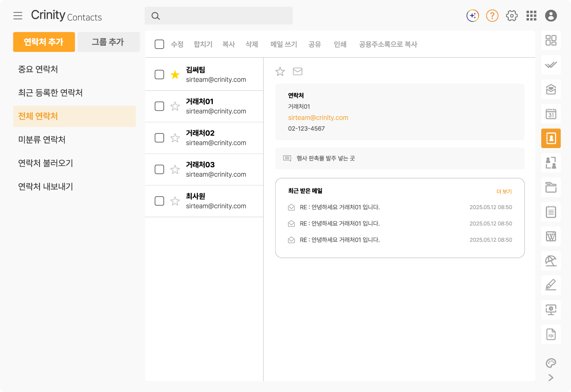Star the 거래처03 contact

click(175, 169)
